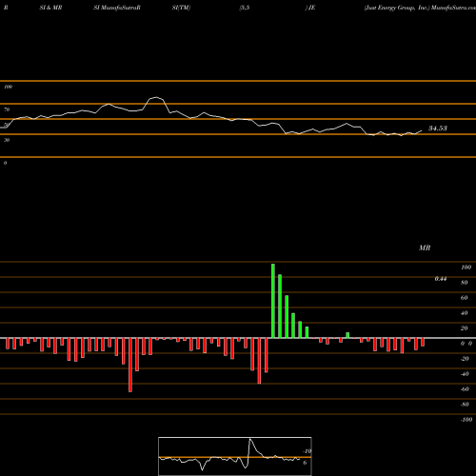Click the MR value 0.44
This screenshot has height=476, width=476.
coord(441,279)
